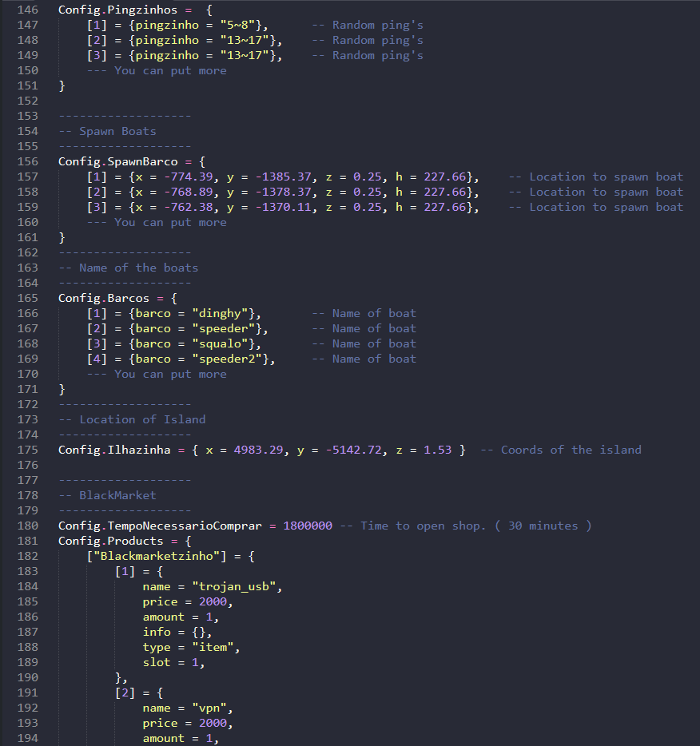
Task: Click "Config.SpawnBarco" on line 156
Action: tap(117, 162)
